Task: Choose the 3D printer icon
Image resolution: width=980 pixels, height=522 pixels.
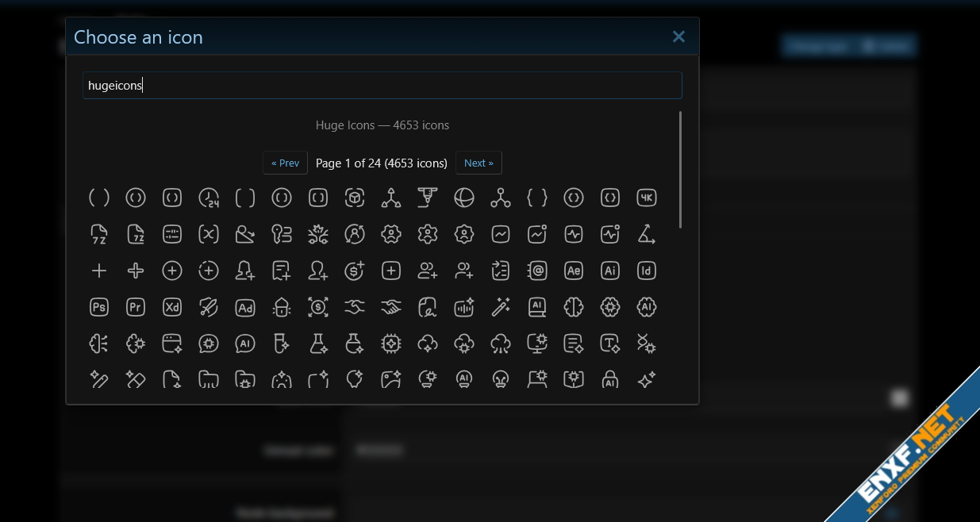Action: (x=428, y=198)
